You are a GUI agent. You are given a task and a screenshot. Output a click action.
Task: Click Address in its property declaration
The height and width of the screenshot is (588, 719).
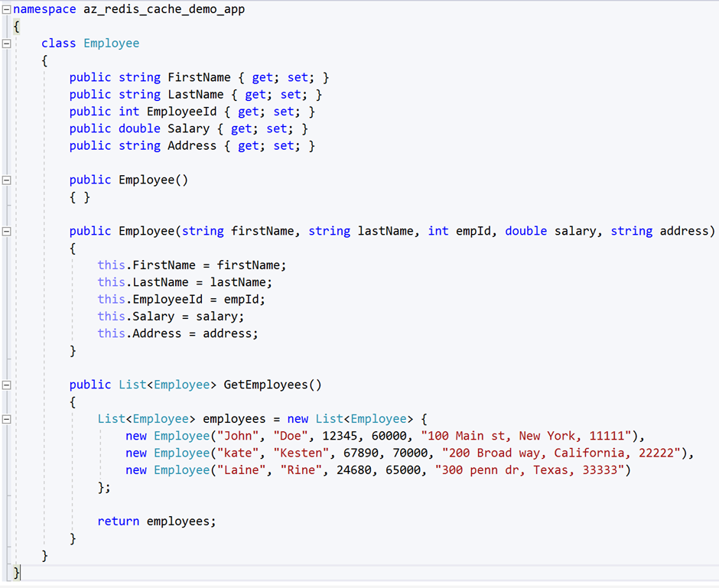[x=192, y=146]
